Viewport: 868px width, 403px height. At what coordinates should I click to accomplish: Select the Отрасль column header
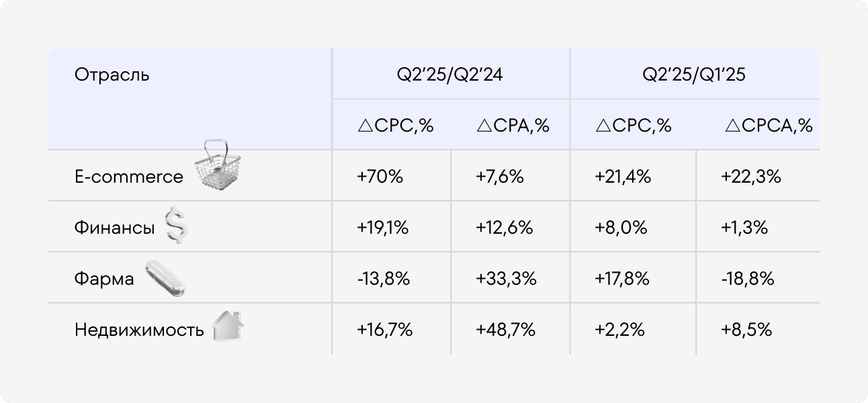(112, 75)
